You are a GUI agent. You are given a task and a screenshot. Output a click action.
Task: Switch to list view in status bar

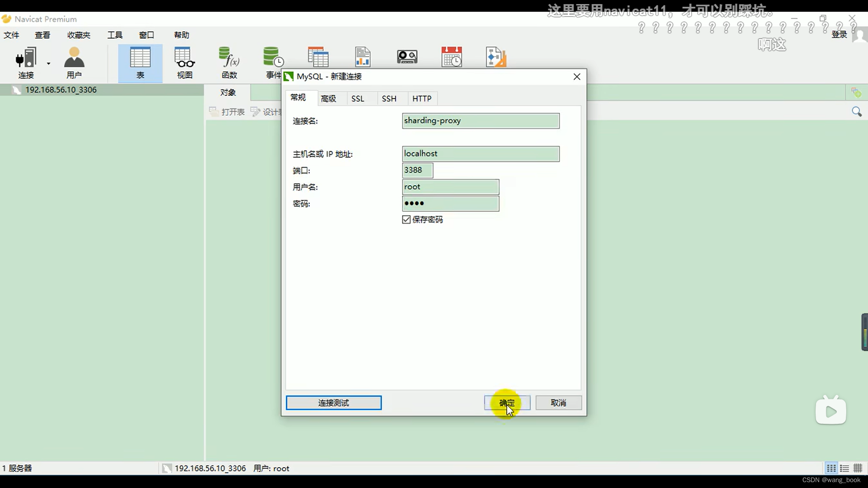pyautogui.click(x=844, y=468)
